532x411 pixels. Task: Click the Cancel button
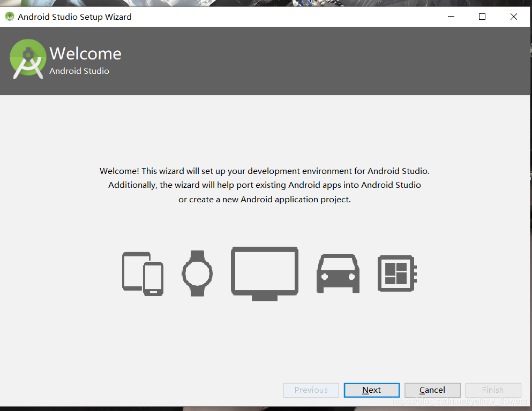point(432,390)
